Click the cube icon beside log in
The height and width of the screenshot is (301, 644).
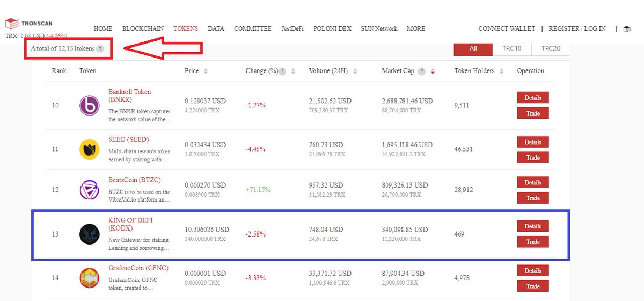tap(627, 29)
